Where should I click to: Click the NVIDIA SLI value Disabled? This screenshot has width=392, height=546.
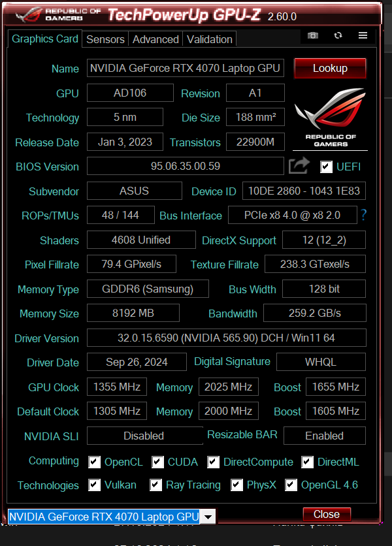pos(145,436)
